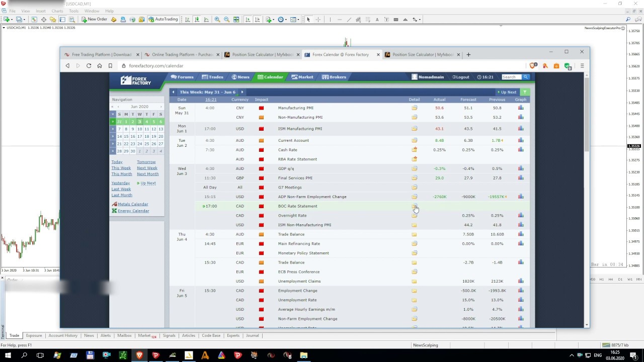Click the zoom out magnifier in MetaTrader toolbar

tap(226, 20)
